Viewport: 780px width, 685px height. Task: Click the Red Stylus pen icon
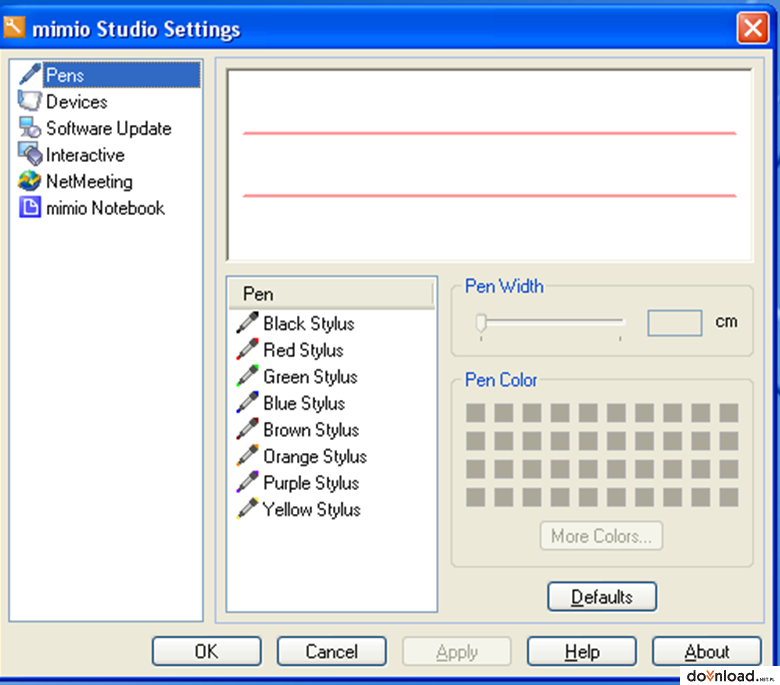[x=247, y=349]
